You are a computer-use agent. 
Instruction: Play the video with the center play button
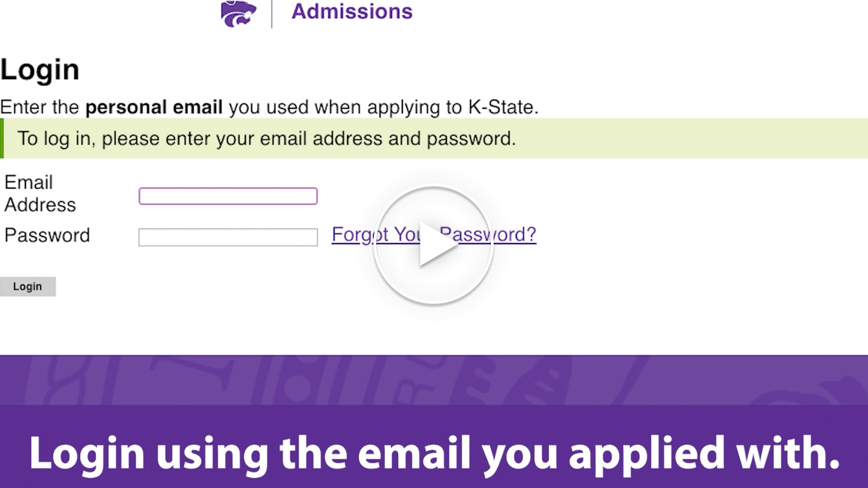433,244
